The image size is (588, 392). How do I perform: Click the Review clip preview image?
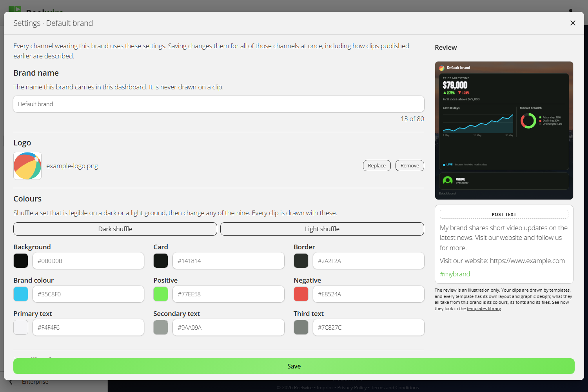click(504, 131)
